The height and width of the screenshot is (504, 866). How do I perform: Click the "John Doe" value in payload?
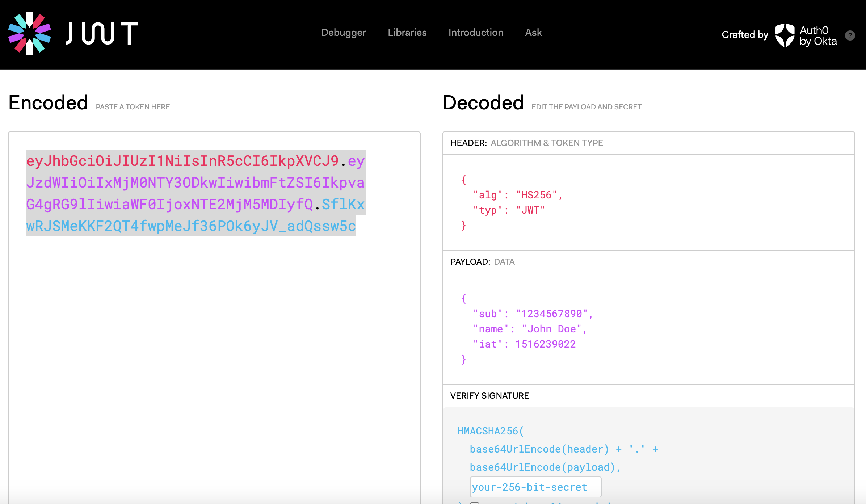pos(551,329)
